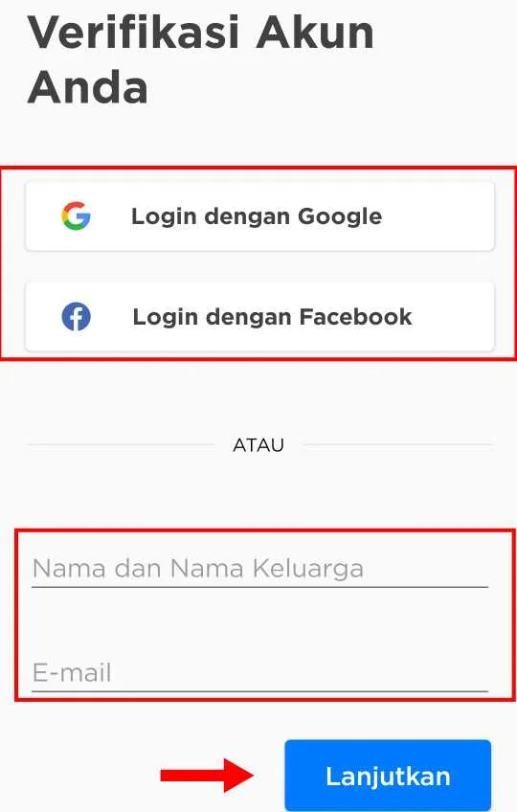The image size is (517, 812).
Task: Select the Login dengan Google button
Action: pyautogui.click(x=259, y=216)
